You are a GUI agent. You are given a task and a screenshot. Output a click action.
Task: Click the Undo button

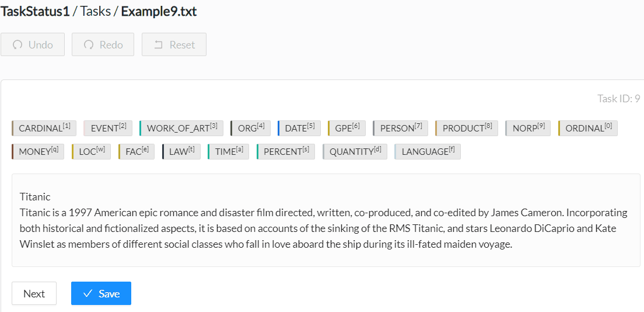click(33, 44)
